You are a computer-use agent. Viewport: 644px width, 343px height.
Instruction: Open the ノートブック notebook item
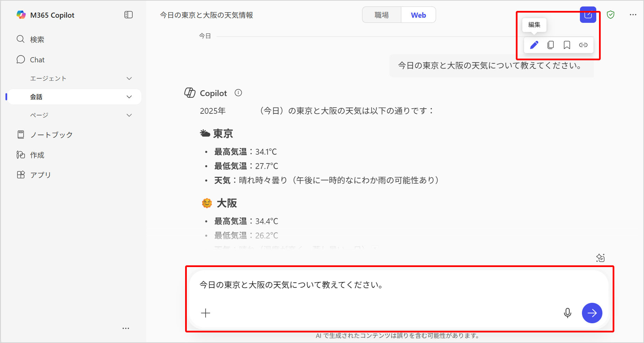45,135
